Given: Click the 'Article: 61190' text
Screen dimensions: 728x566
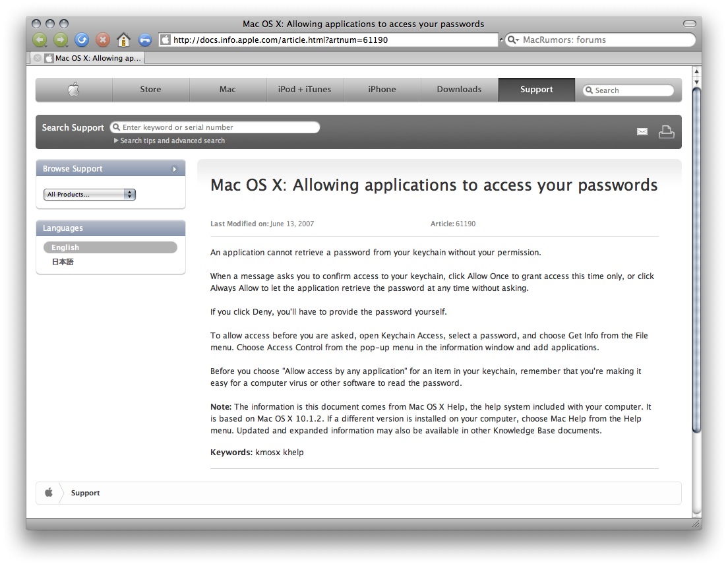Looking at the screenshot, I should (452, 224).
